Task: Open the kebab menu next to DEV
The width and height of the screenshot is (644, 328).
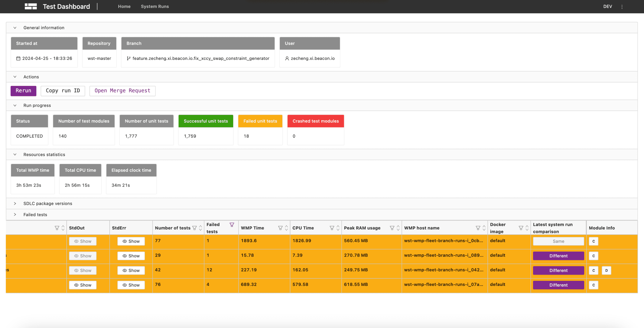Action: [622, 7]
